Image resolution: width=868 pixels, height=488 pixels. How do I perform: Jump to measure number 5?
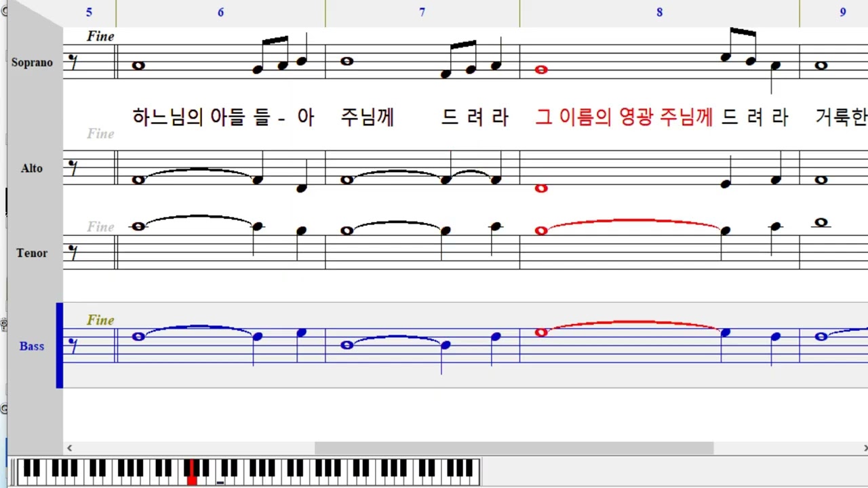pyautogui.click(x=90, y=12)
